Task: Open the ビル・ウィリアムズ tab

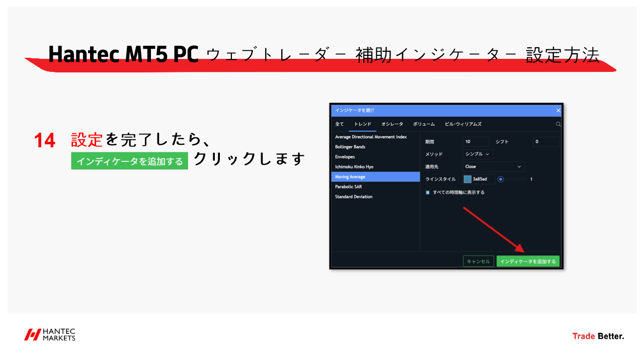Action: pos(463,124)
